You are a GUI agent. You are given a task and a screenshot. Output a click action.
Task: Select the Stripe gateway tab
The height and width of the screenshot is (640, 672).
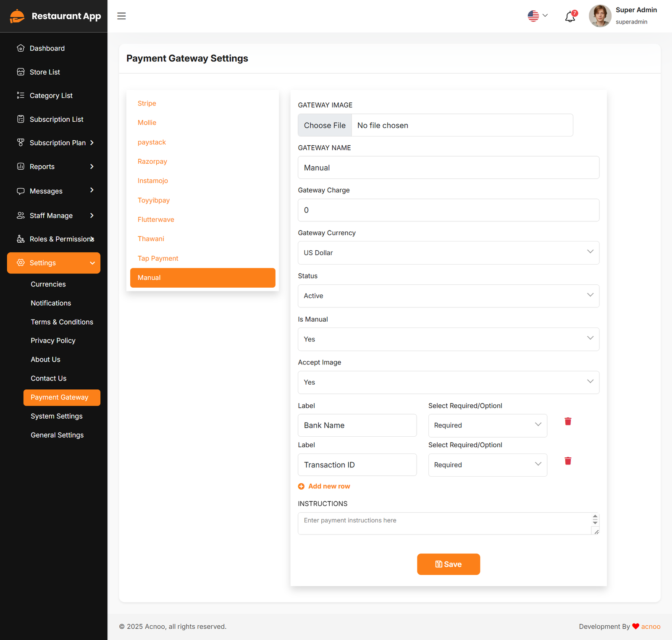(147, 103)
